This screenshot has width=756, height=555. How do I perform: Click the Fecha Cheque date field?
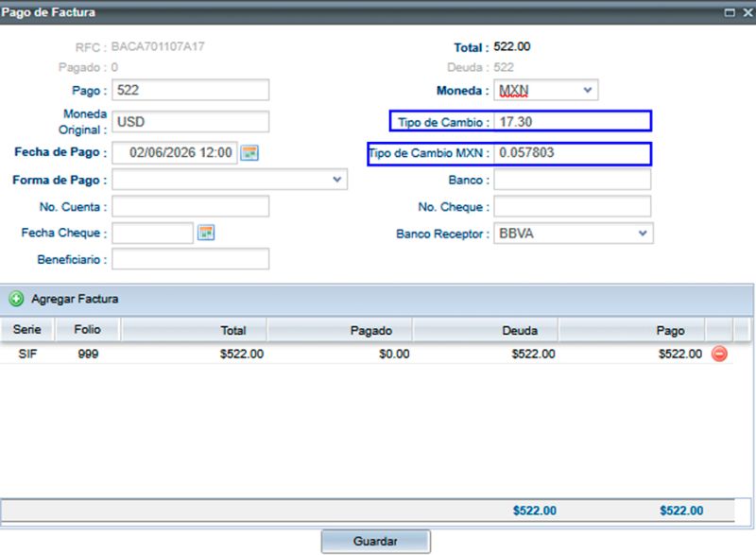click(152, 233)
